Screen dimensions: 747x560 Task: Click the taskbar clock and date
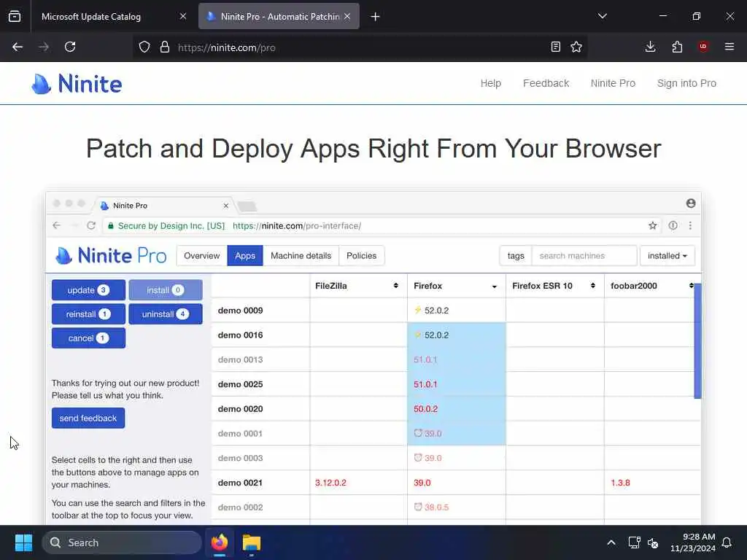coord(693,542)
